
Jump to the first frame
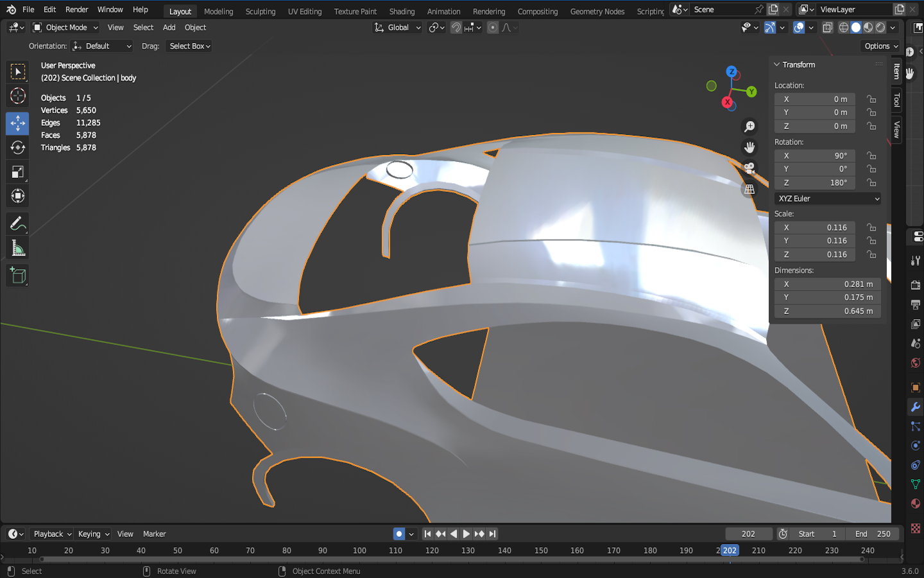(x=427, y=534)
